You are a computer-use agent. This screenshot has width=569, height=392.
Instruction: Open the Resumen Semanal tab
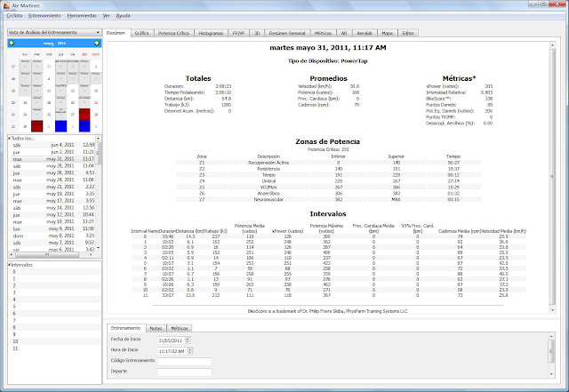(287, 33)
